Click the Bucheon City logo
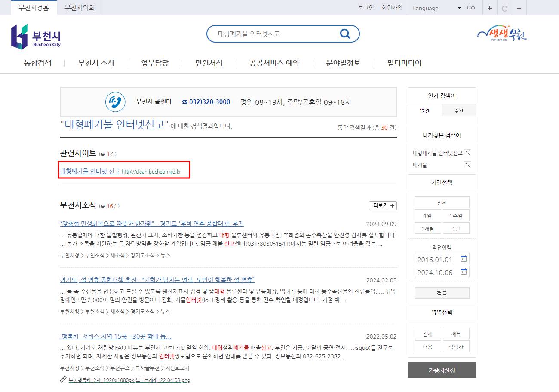 point(36,36)
